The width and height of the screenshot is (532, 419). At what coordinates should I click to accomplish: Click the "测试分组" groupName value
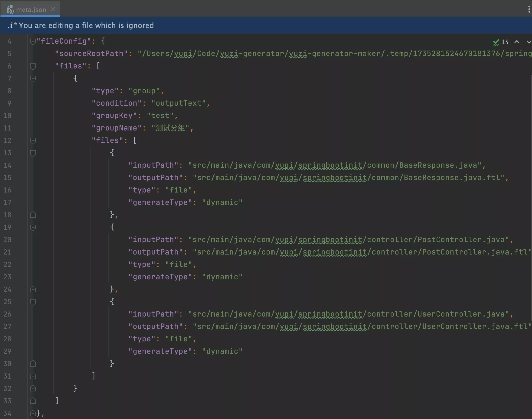(x=170, y=128)
